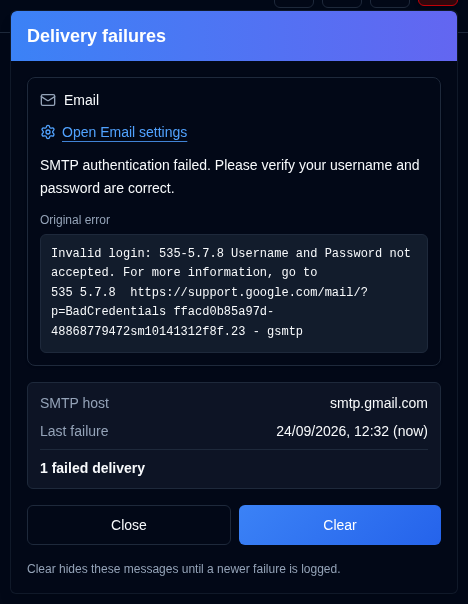The image size is (468, 604).
Task: Click the SMTP host label
Action: pos(74,403)
